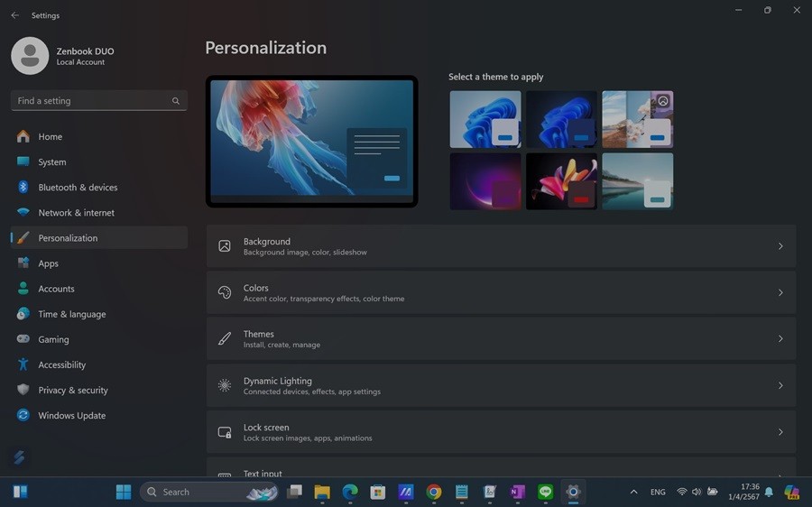Select the colorful flower dark theme
The width and height of the screenshot is (812, 507).
point(561,181)
